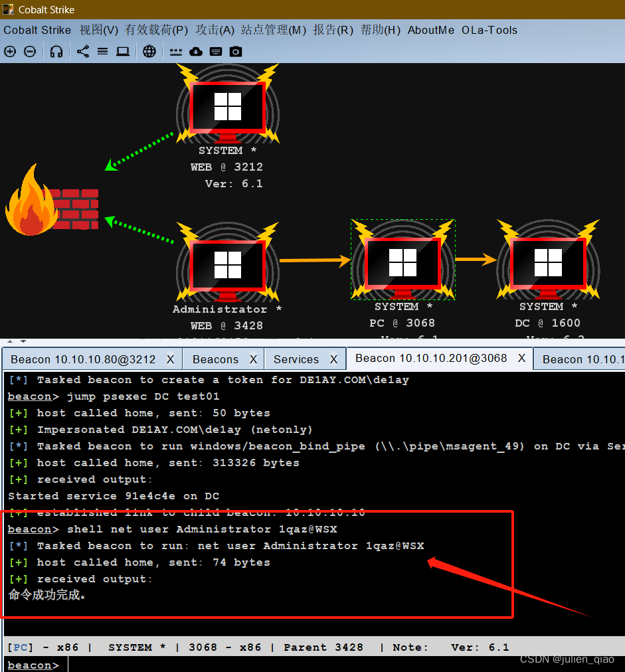Open the OLa-Tools menu
The width and height of the screenshot is (625, 672).
coord(490,30)
